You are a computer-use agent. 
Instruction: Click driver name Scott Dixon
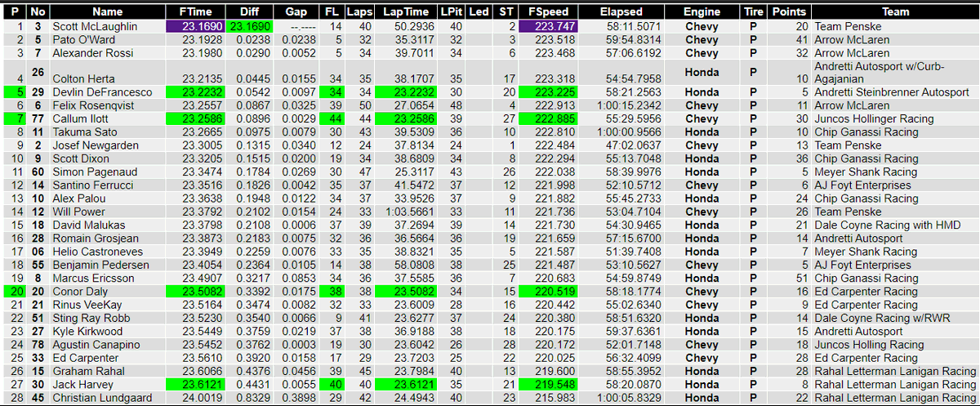(x=80, y=158)
